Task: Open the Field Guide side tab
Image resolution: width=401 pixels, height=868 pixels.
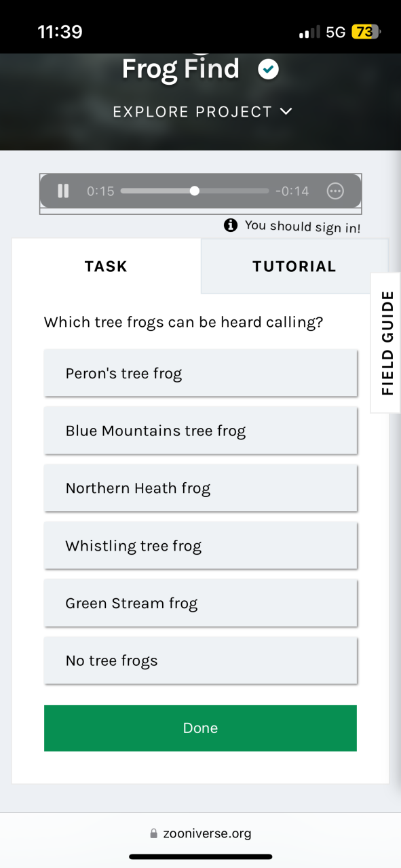Action: pyautogui.click(x=386, y=342)
